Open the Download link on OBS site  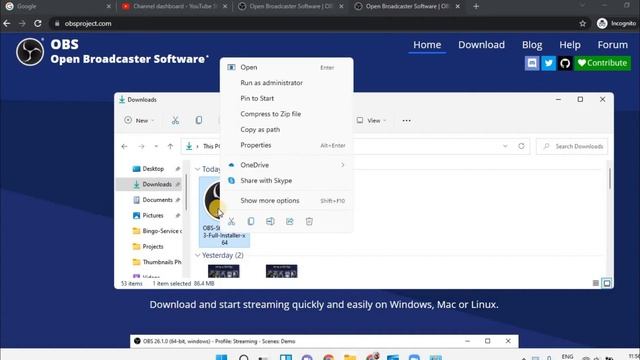pyautogui.click(x=481, y=44)
